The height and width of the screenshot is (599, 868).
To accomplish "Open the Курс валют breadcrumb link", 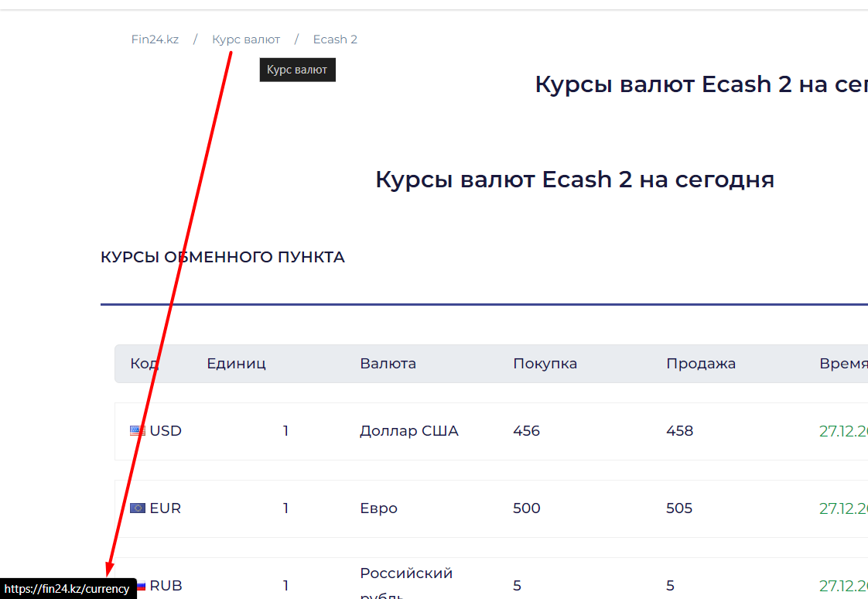I will [246, 39].
